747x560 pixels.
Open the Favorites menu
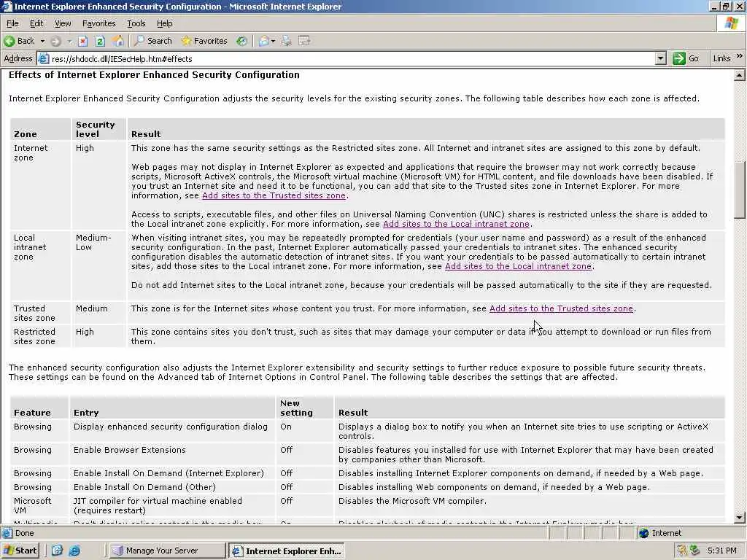[x=98, y=23]
